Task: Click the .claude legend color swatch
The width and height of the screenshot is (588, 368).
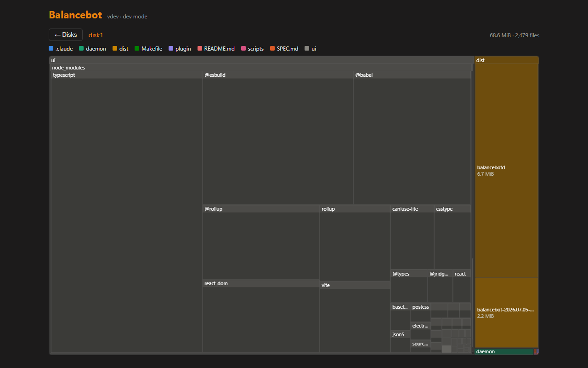Action: click(x=51, y=48)
